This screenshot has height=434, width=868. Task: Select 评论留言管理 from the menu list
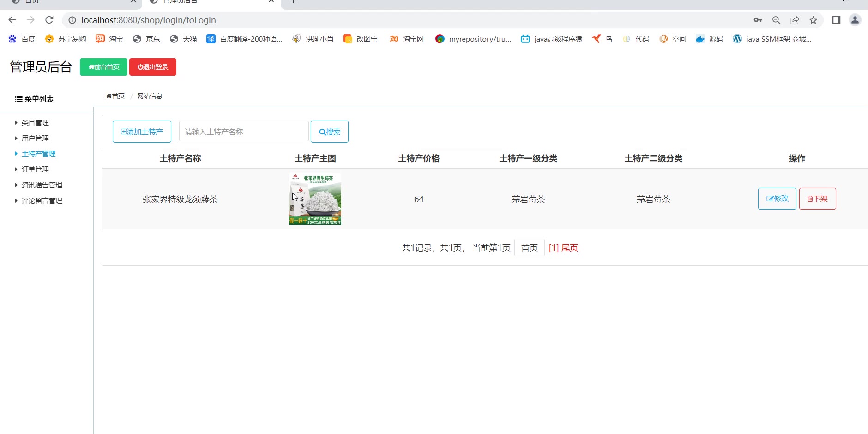(x=42, y=201)
